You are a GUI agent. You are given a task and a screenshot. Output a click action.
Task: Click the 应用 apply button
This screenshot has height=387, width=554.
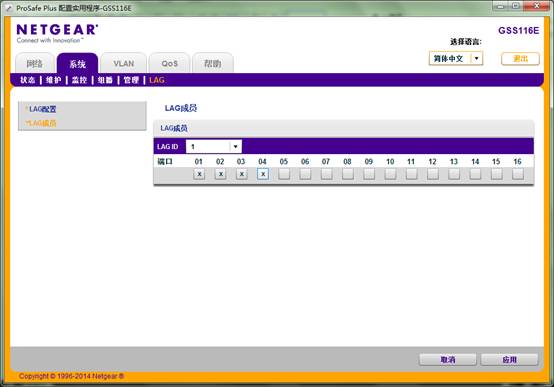point(509,359)
